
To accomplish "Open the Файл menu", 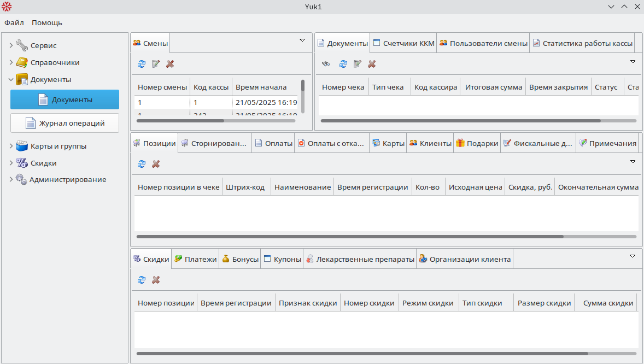I will (x=14, y=22).
